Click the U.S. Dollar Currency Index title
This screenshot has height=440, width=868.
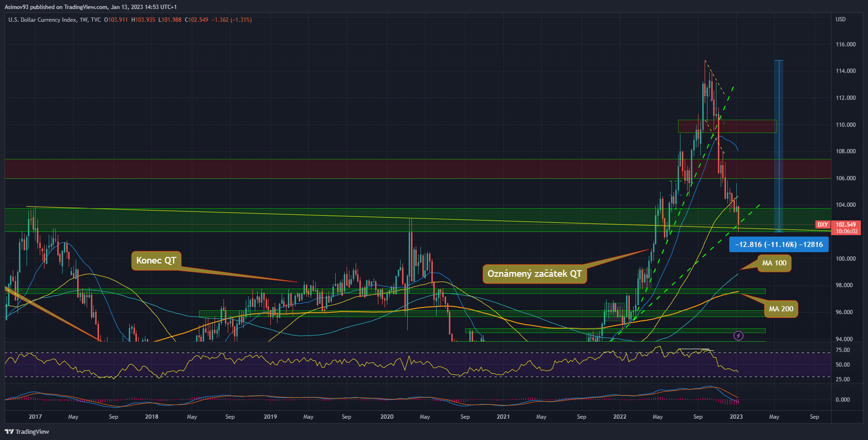coord(42,20)
